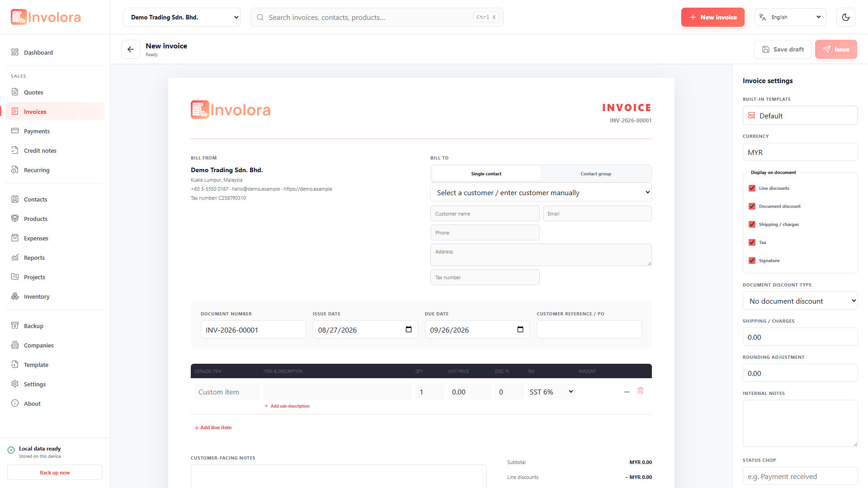Click the search invoices input field
Screen dimensions: 868x488
(377, 17)
